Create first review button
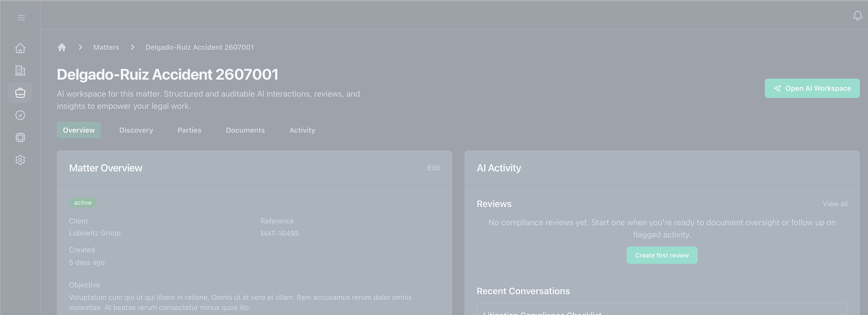 click(662, 255)
